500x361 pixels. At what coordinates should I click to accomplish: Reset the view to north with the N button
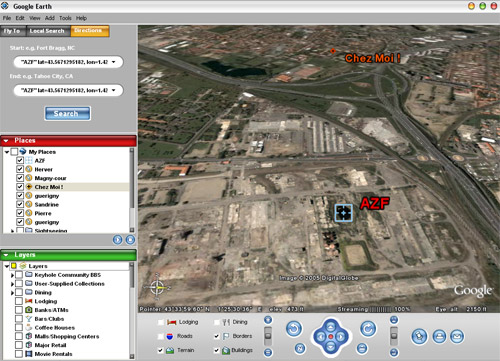pyautogui.click(x=300, y=348)
